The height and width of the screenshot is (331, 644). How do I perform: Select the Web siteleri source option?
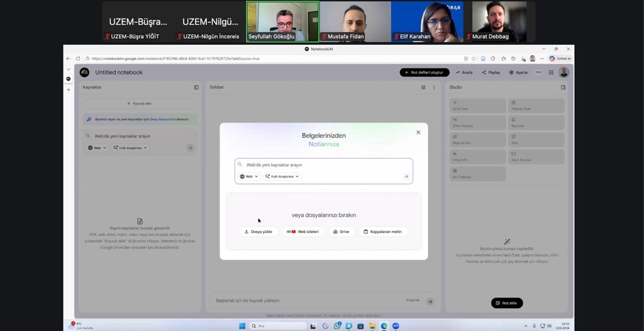(303, 232)
